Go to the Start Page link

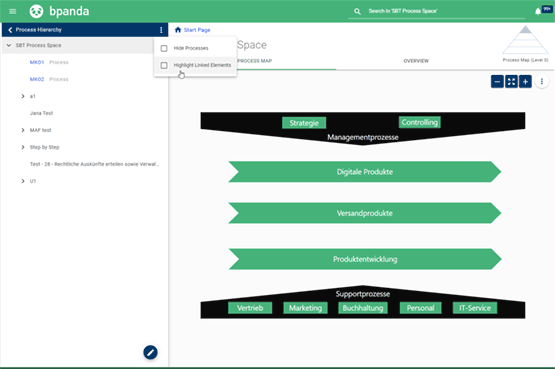pyautogui.click(x=197, y=30)
